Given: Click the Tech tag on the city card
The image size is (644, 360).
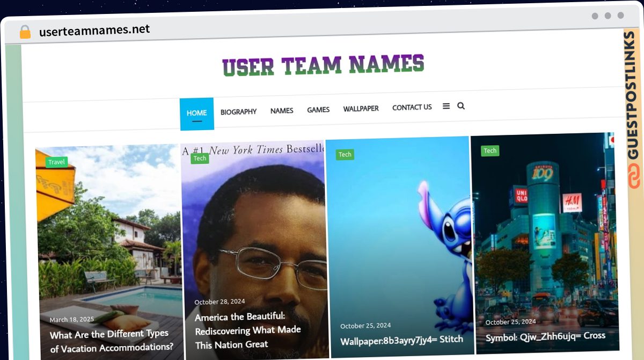Looking at the screenshot, I should (490, 151).
